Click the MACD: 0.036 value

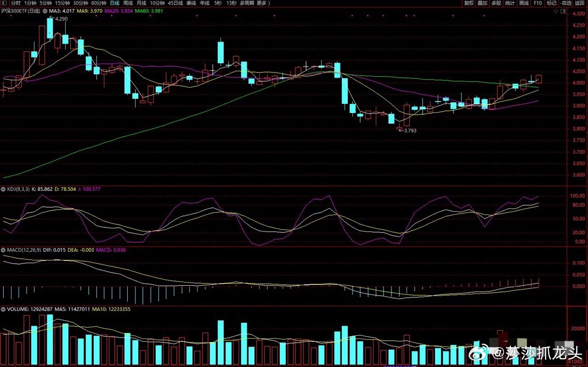[x=111, y=250]
